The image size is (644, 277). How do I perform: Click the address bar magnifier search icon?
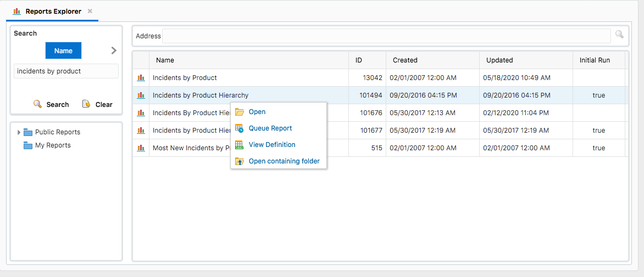coord(619,35)
